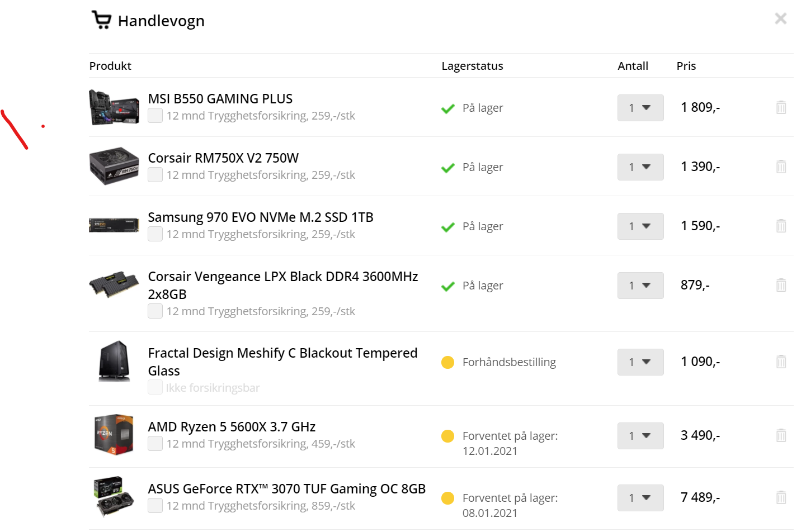Click green checkmark for Corsair RM750X stock
This screenshot has height=532, width=806.
coord(448,168)
